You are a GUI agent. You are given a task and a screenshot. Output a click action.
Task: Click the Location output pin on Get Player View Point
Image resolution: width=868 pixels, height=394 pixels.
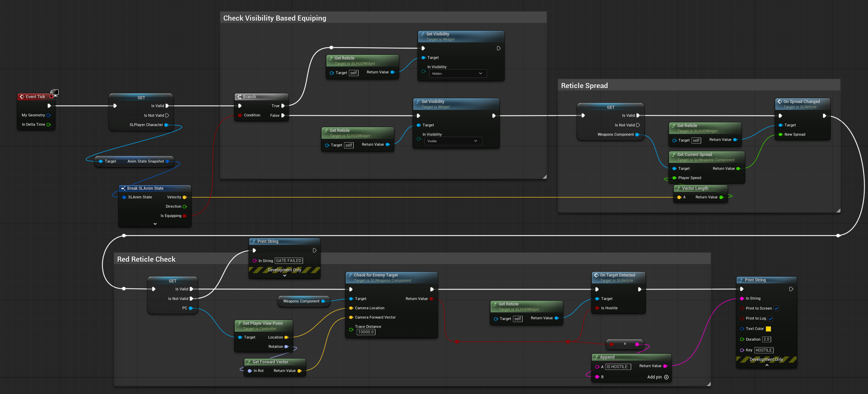[x=286, y=338]
